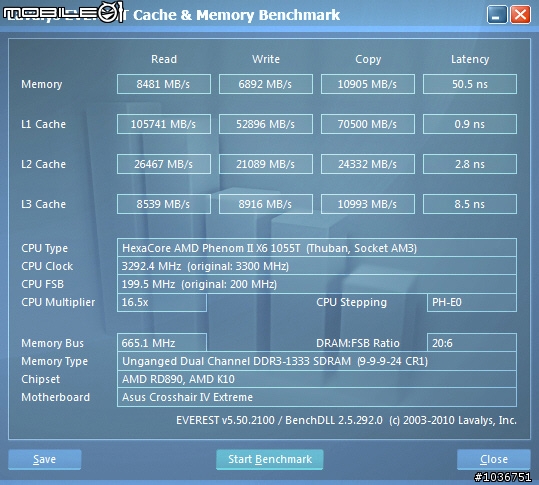Click the CPU Type field HexaCore AMD Phenom
539x485 pixels.
(317, 248)
